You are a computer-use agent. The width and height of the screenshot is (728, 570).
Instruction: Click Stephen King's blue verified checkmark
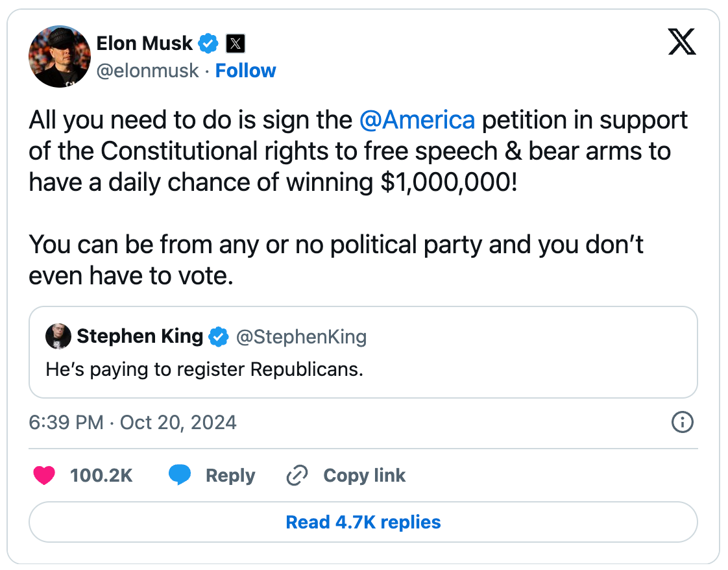[219, 337]
